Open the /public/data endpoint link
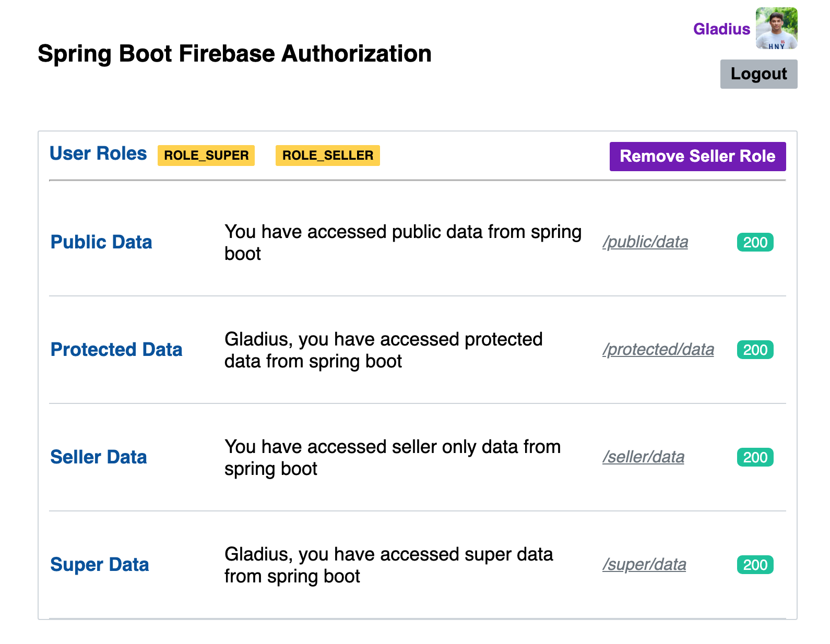 (645, 242)
